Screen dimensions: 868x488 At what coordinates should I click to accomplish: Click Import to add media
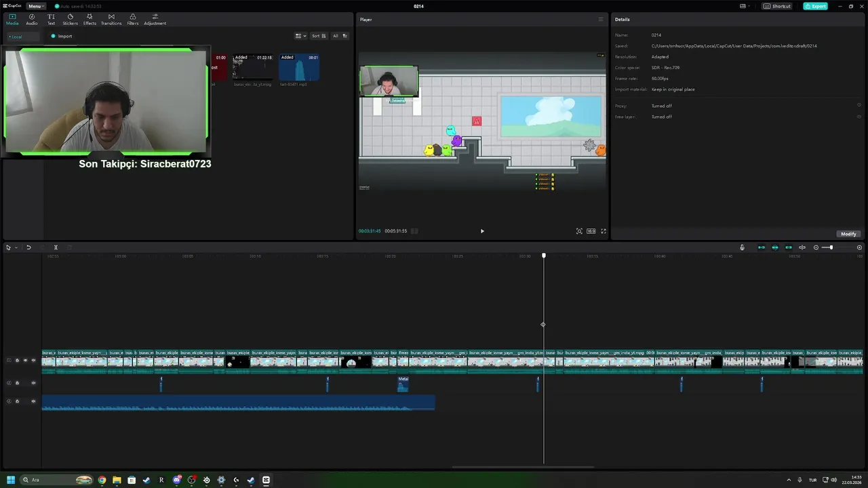tap(62, 36)
